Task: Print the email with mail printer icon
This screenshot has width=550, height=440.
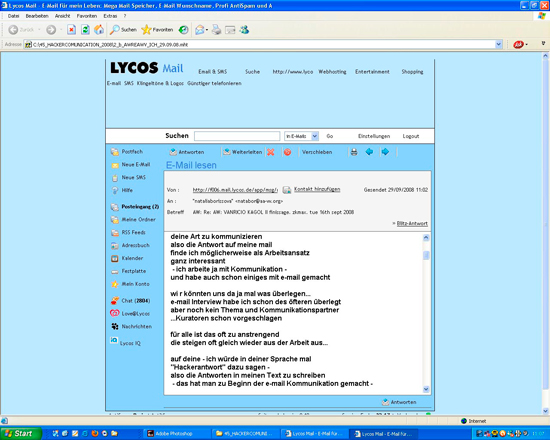Action: (354, 152)
